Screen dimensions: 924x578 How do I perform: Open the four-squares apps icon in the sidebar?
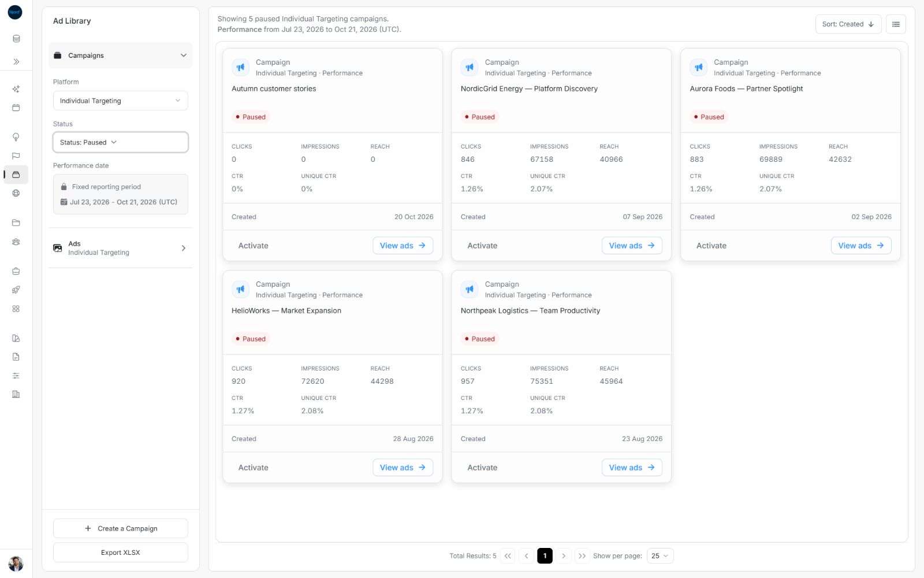point(16,309)
